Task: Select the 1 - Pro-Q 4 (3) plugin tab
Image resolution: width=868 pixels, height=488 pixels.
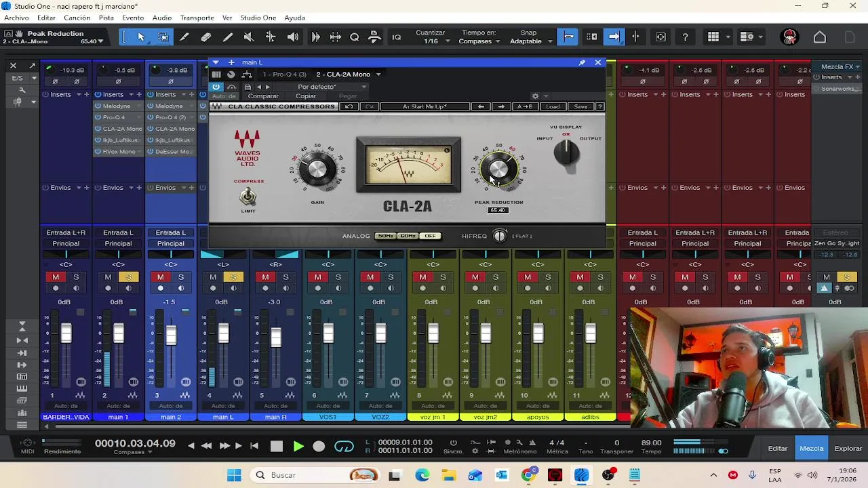Action: click(285, 75)
